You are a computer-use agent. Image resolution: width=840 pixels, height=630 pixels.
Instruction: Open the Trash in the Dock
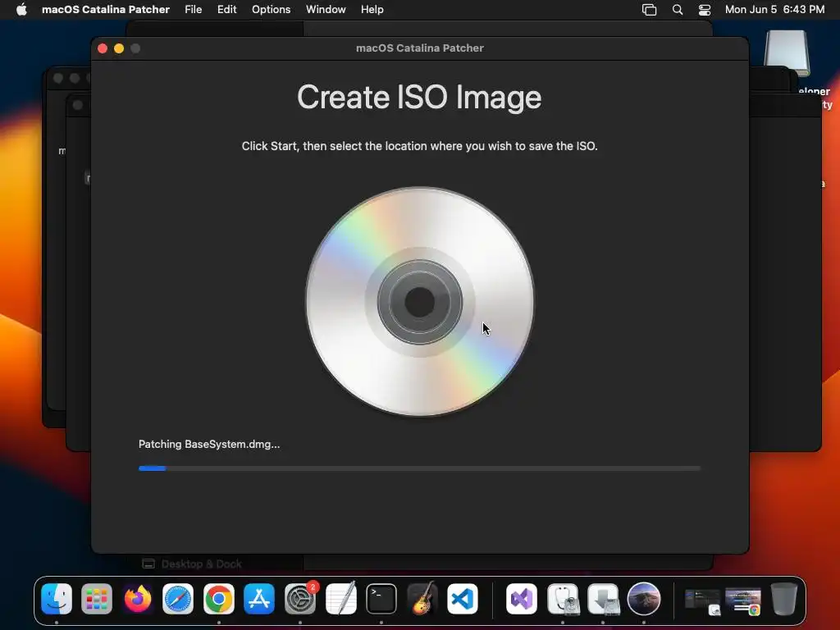(783, 599)
